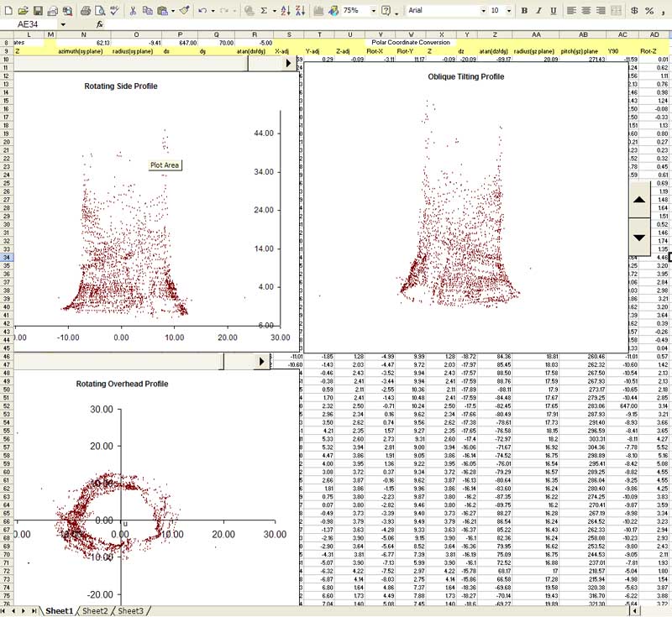
Task: Apply Currency style dollar sign
Action: point(634,11)
